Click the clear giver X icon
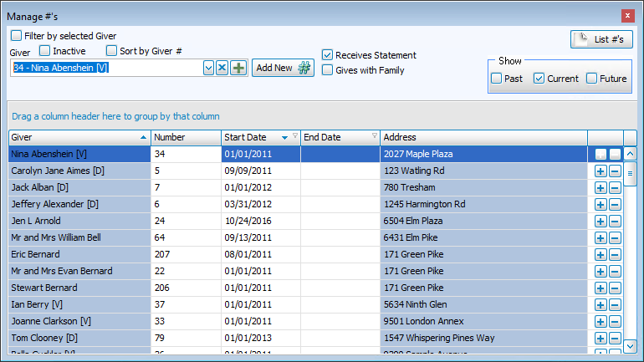 222,69
